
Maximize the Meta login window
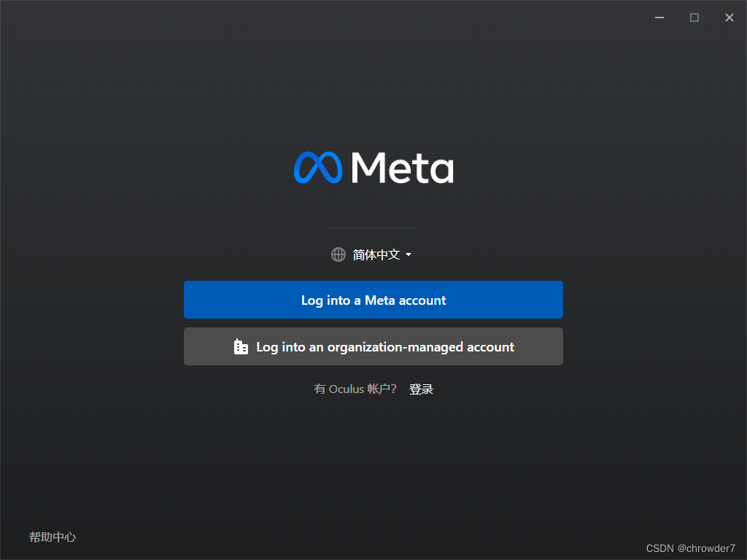[x=694, y=17]
